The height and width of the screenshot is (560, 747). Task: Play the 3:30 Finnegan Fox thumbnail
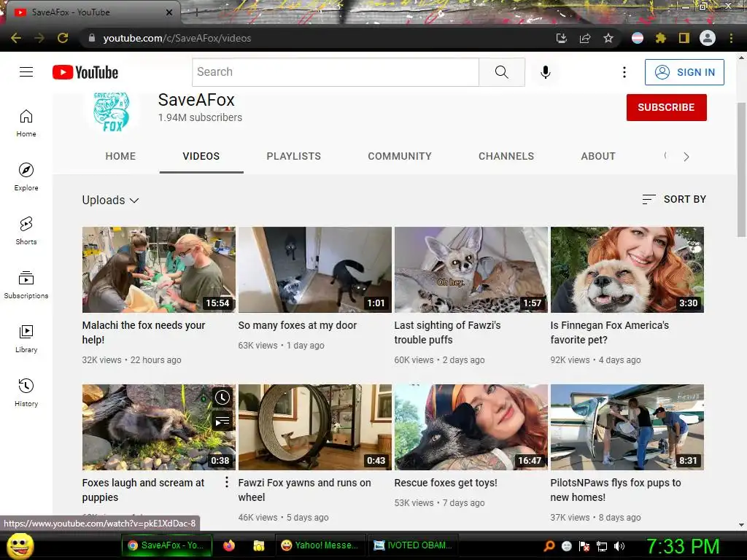(627, 270)
